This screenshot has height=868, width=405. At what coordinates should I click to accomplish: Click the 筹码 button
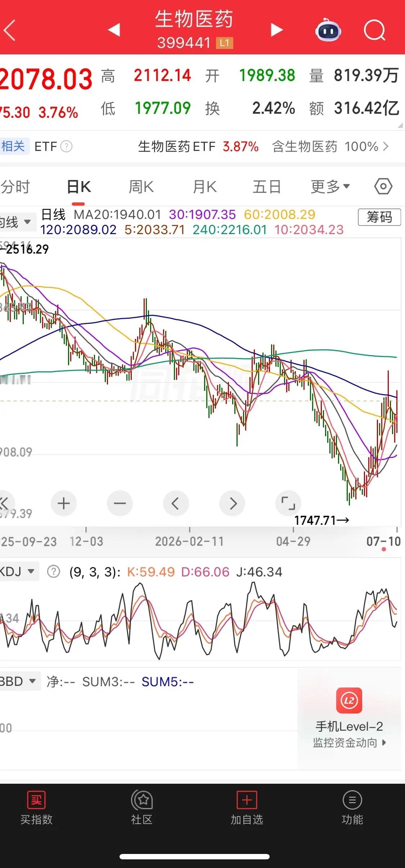tap(379, 217)
